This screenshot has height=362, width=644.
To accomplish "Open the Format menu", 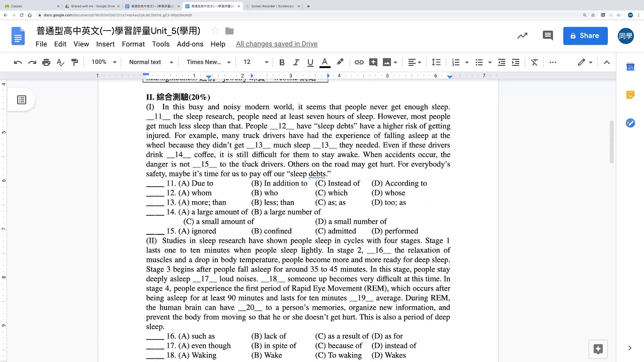I will (133, 44).
